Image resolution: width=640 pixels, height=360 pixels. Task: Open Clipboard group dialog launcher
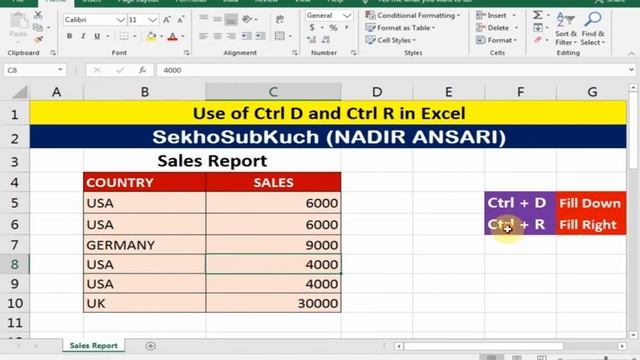coord(53,53)
